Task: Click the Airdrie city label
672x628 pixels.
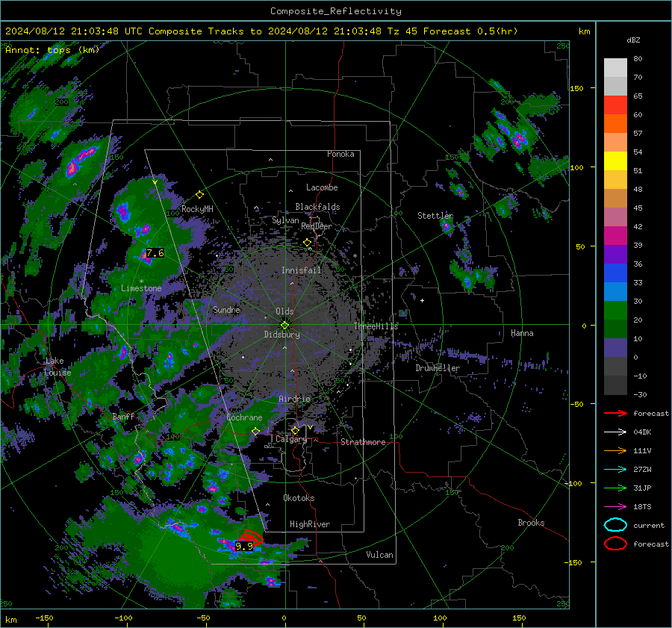Action: click(294, 399)
